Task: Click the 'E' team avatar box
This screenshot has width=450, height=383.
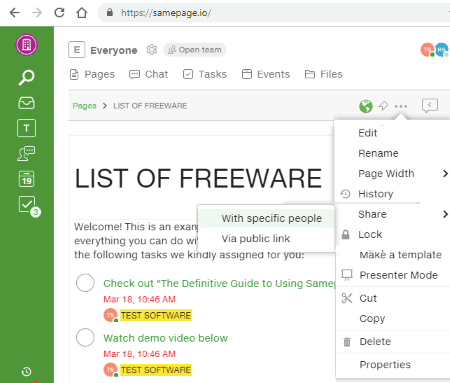Action: 77,50
